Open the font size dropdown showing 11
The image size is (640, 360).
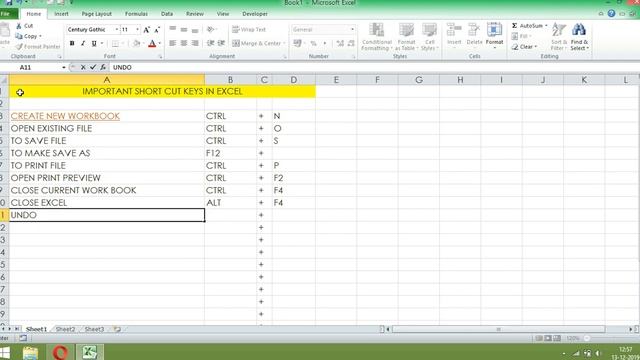[138, 29]
